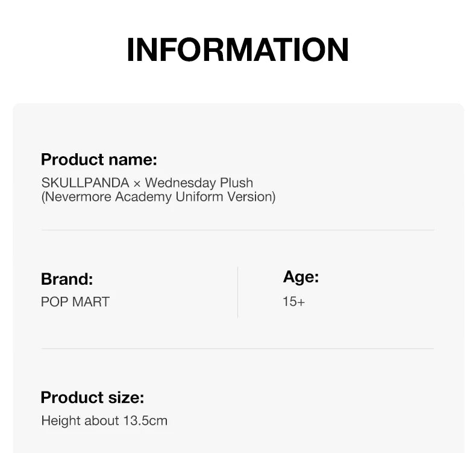The image size is (476, 453).
Task: Click the word Academy in product name
Action: point(143,197)
